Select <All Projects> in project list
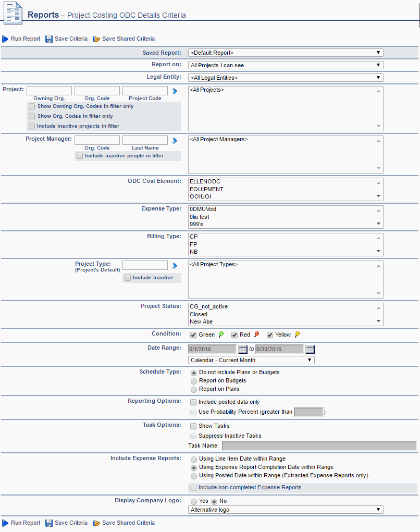Viewport: 420px width, 532px height. pos(207,90)
